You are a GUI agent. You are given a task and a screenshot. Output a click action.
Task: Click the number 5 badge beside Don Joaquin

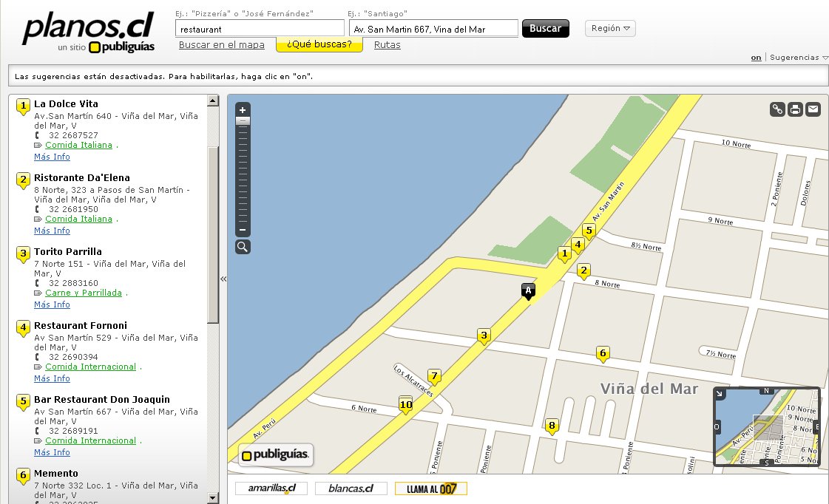pos(23,402)
